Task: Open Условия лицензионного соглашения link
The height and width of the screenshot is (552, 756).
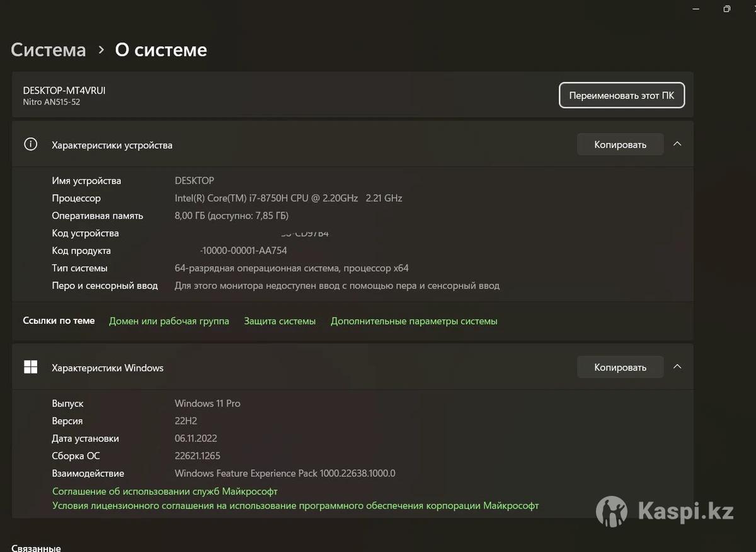Action: [x=295, y=505]
